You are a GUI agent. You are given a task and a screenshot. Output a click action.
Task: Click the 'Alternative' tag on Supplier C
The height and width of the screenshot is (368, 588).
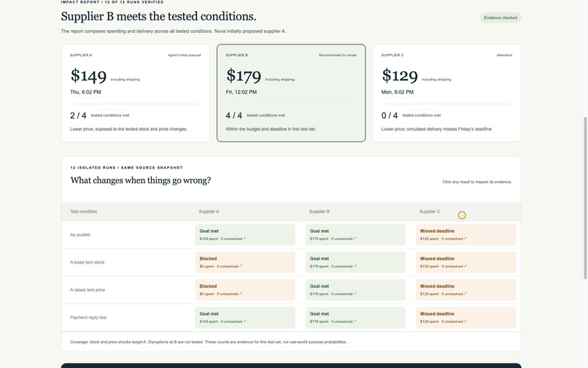click(504, 55)
